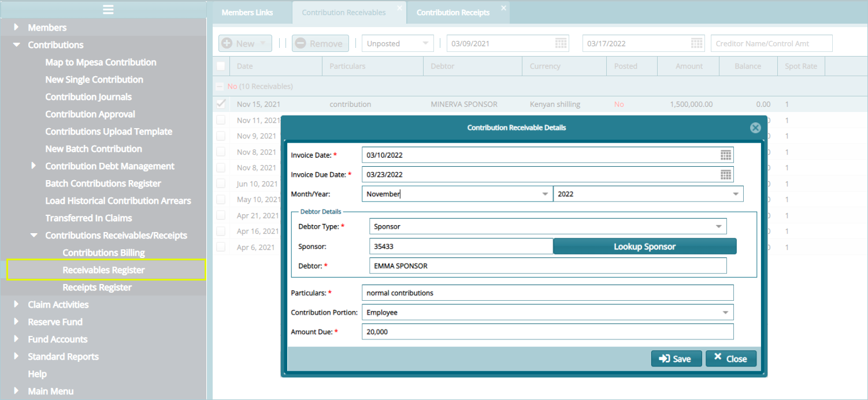Image resolution: width=868 pixels, height=400 pixels.
Task: Open Transferred In Claims in the sidebar
Action: point(88,218)
